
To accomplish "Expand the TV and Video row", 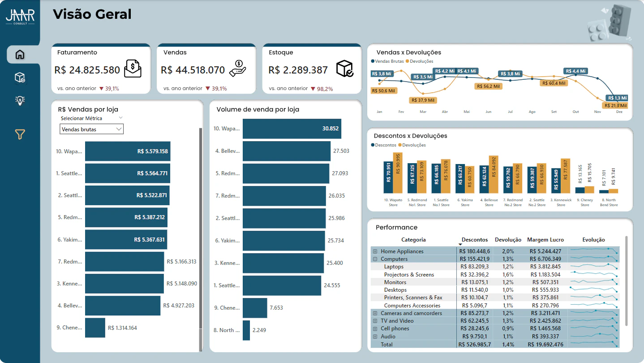I will click(375, 321).
